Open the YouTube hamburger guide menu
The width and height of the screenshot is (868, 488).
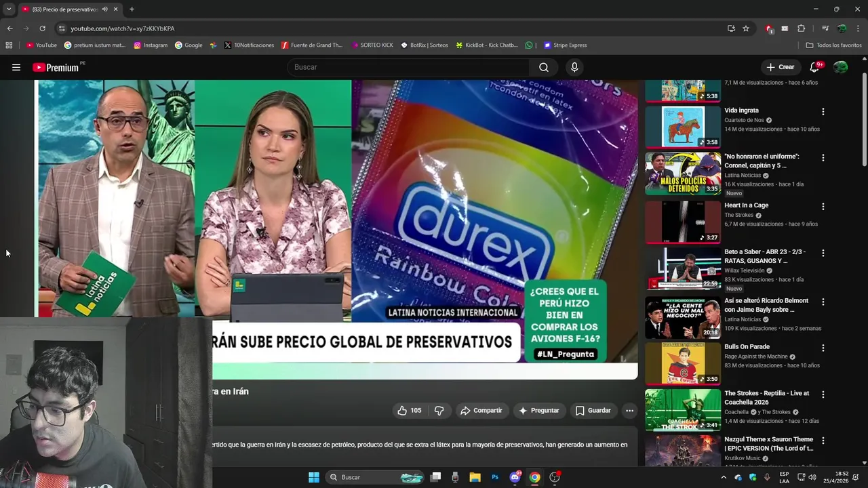(16, 67)
